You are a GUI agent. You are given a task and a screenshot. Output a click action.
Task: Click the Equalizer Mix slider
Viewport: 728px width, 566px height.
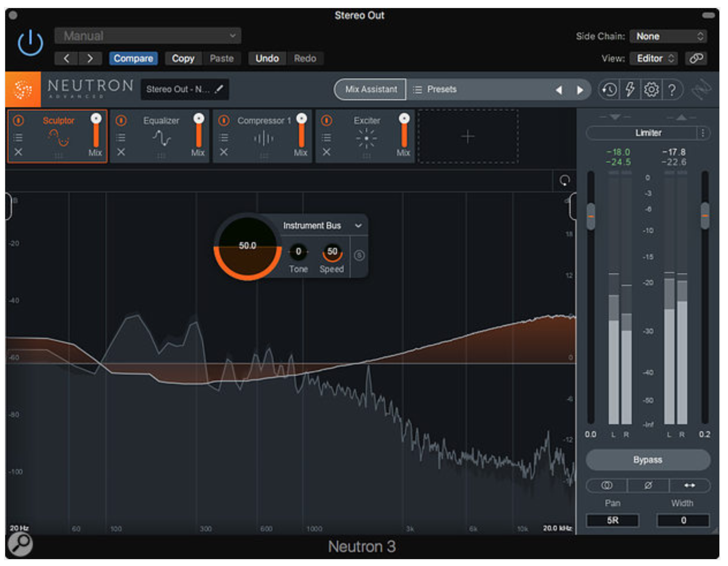coord(199,133)
